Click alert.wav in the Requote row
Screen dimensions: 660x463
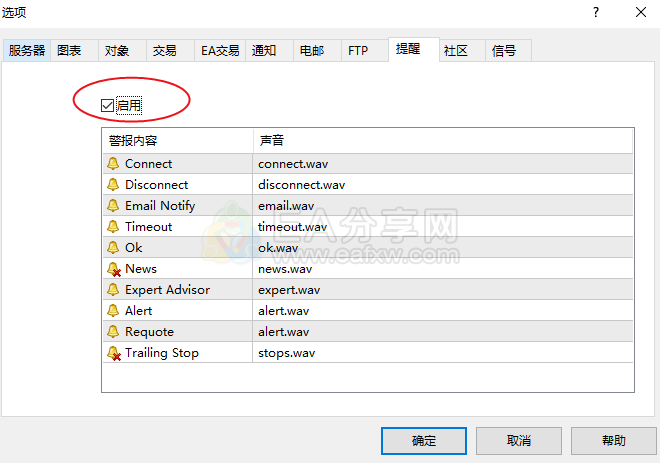point(443,332)
